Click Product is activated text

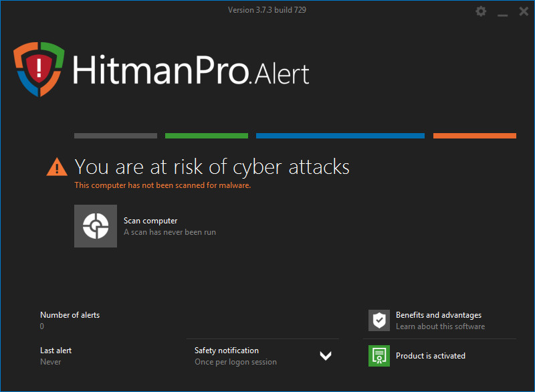pyautogui.click(x=431, y=356)
